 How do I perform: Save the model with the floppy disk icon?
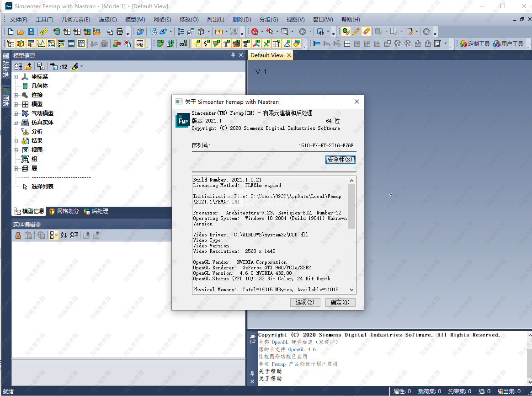[x=31, y=32]
